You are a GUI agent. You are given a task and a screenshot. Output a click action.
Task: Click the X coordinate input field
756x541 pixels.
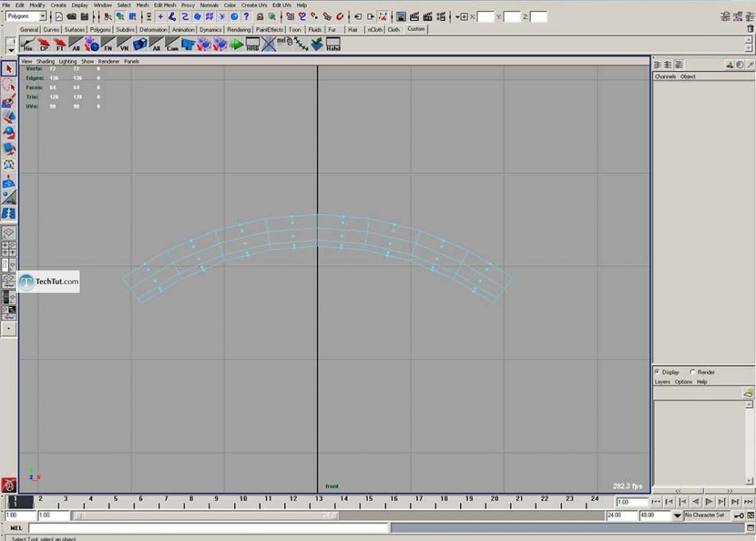click(485, 17)
